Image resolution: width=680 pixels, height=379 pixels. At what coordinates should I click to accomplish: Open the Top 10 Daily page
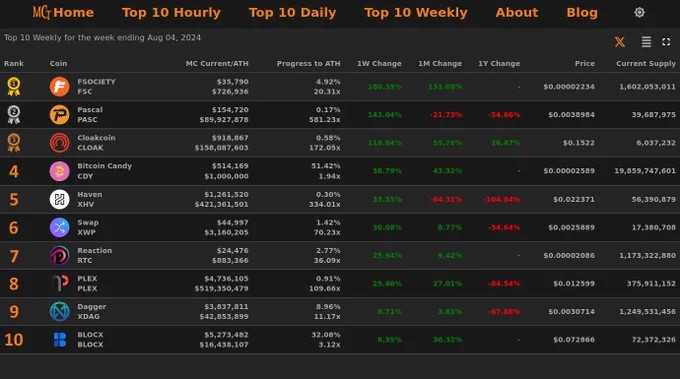(292, 13)
